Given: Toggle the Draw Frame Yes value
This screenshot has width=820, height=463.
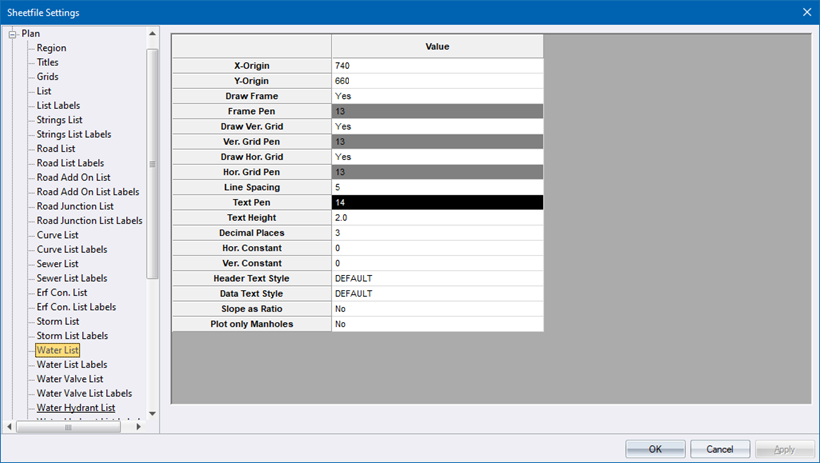Looking at the screenshot, I should pos(437,96).
